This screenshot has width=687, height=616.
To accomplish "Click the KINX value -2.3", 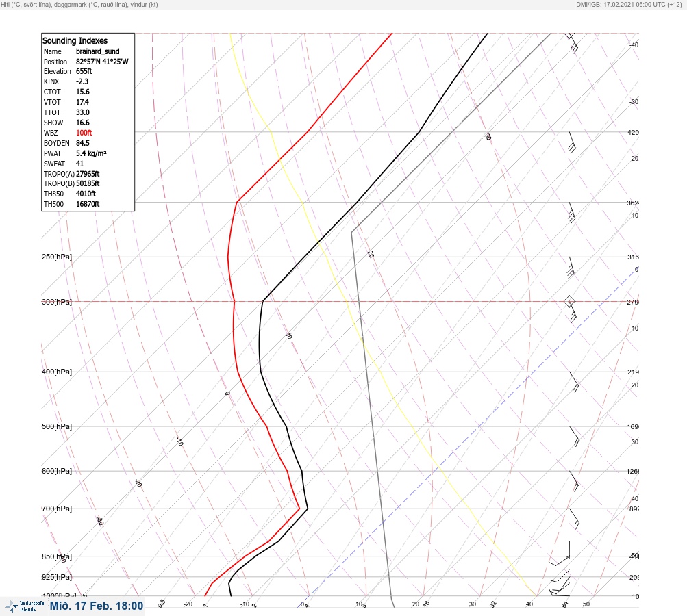I will pos(82,81).
